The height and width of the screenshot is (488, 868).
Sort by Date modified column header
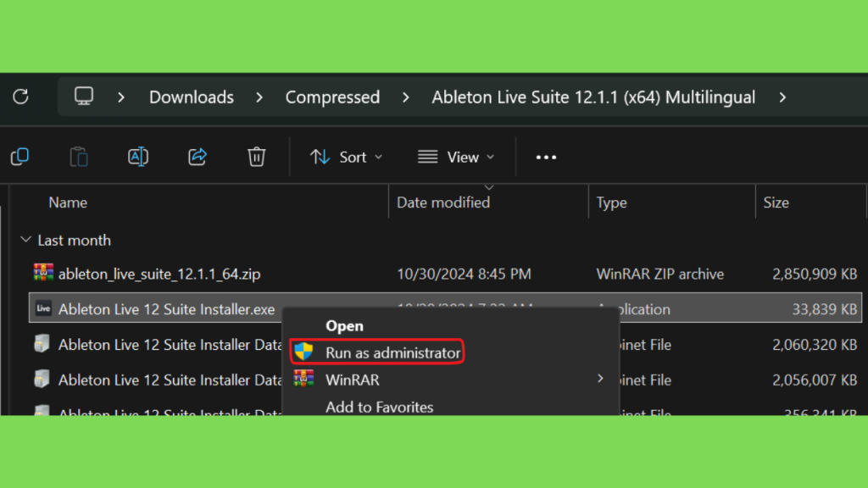coord(443,202)
